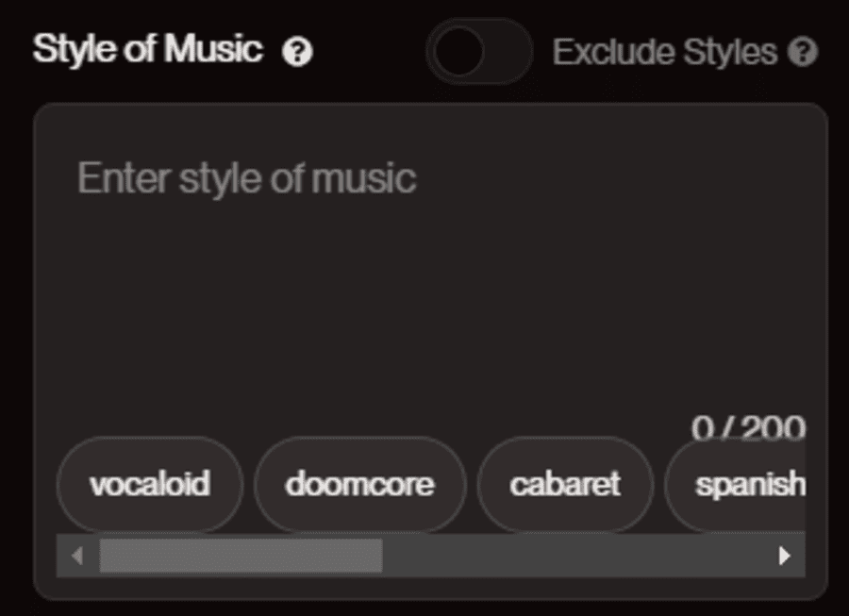This screenshot has height=616, width=849.
Task: Click the Style of Music heading
Action: pos(148,49)
